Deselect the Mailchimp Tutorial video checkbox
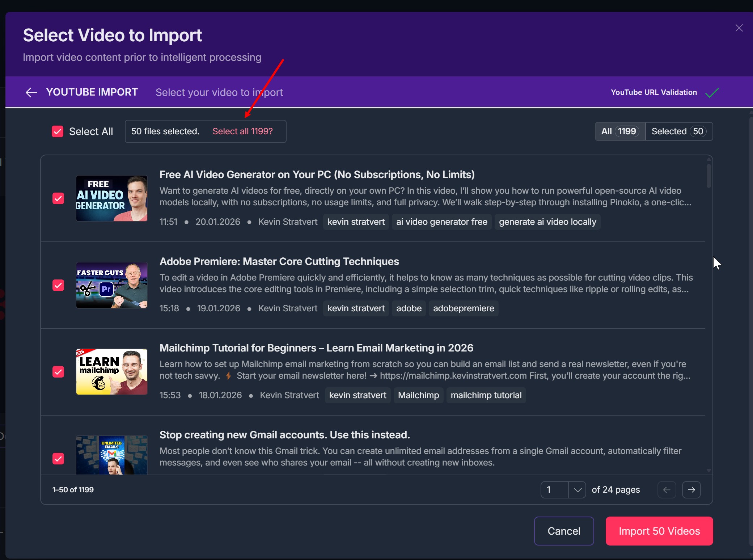This screenshot has width=753, height=560. pyautogui.click(x=58, y=372)
